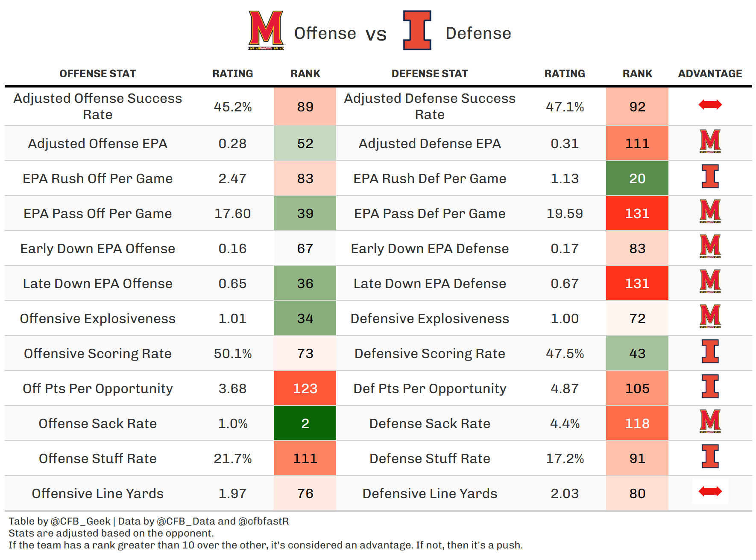Screen dimensions: 756x560
Task: Click the red rank 123 cell
Action: point(305,388)
